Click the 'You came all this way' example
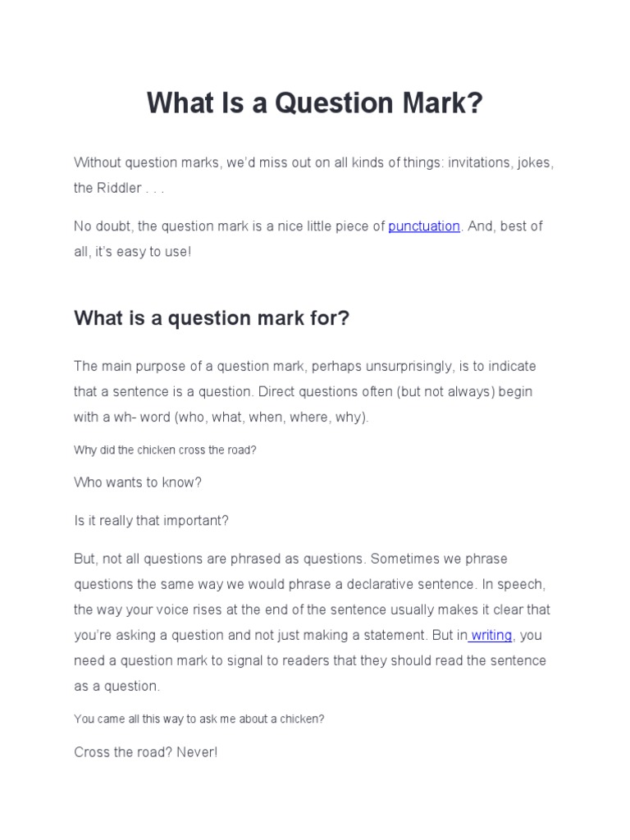630x840 pixels. coord(199,719)
